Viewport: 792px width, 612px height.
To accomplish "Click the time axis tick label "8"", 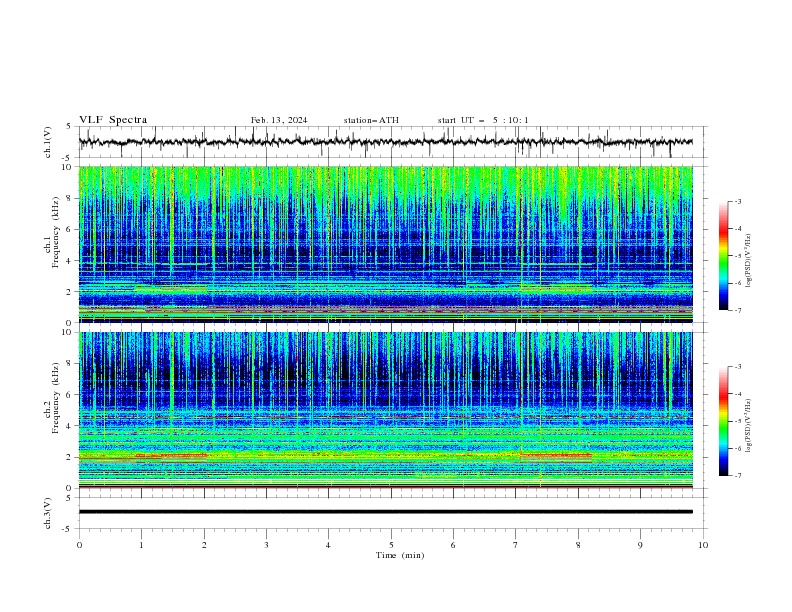I will [x=578, y=545].
